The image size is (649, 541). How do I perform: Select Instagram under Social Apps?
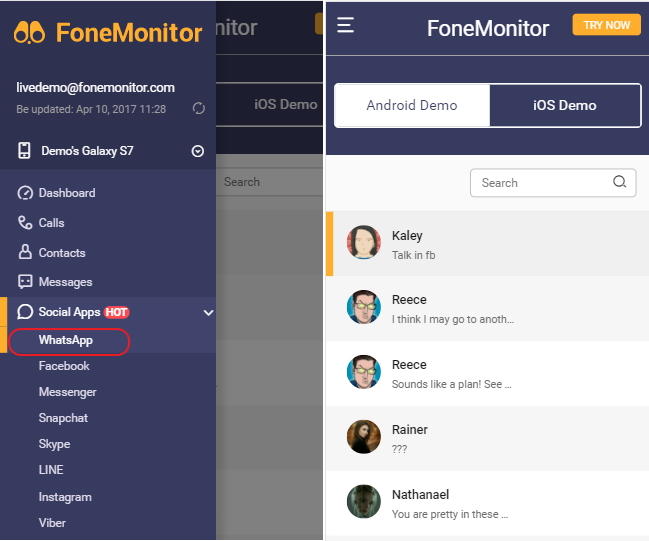pos(65,497)
